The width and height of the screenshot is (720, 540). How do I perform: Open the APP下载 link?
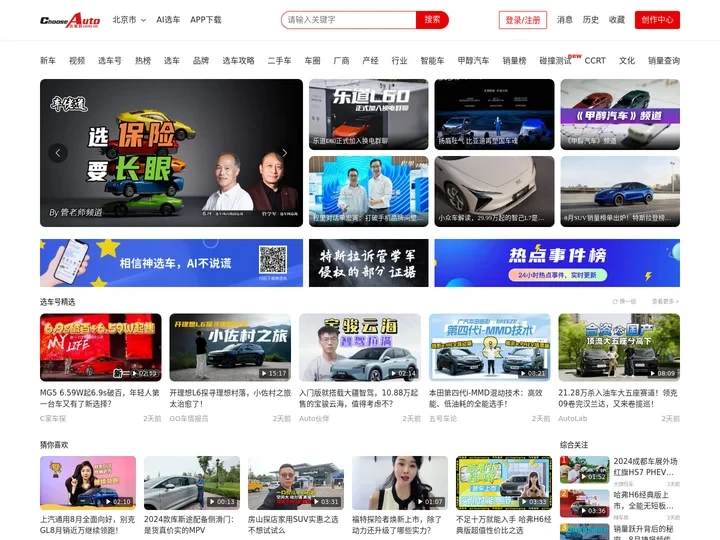206,20
